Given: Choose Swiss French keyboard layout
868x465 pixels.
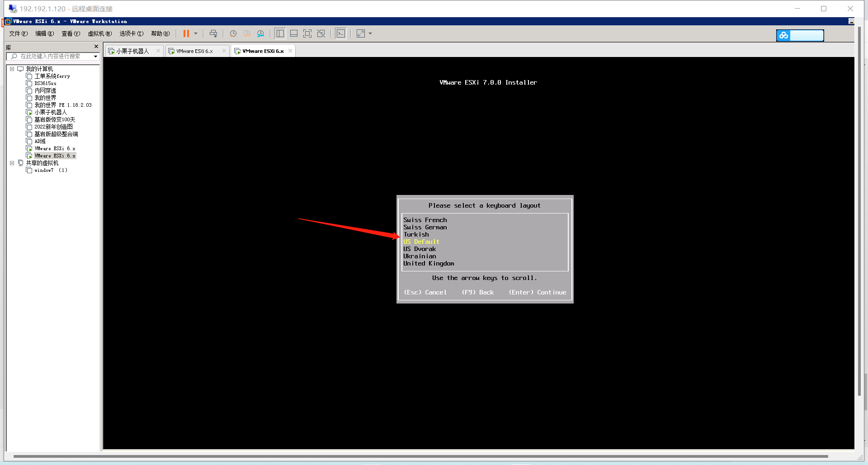Looking at the screenshot, I should click(x=425, y=220).
